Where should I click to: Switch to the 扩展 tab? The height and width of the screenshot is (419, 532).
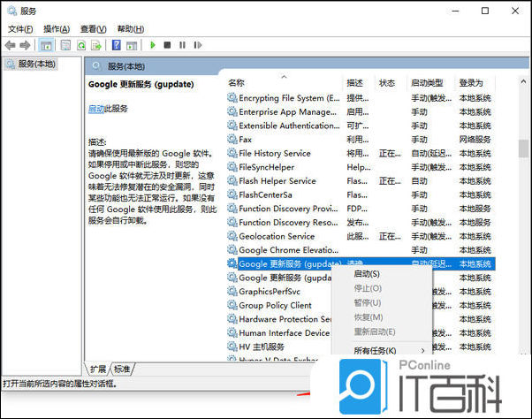pyautogui.click(x=98, y=369)
